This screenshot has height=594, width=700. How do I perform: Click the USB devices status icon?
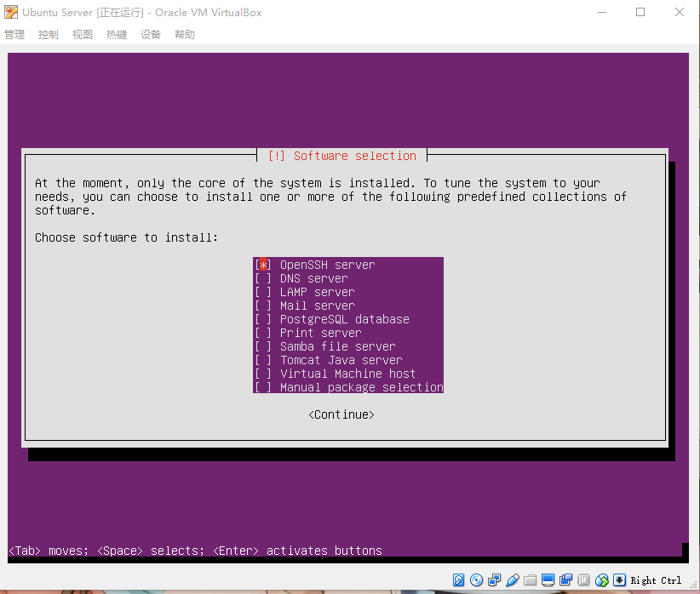coord(513,580)
